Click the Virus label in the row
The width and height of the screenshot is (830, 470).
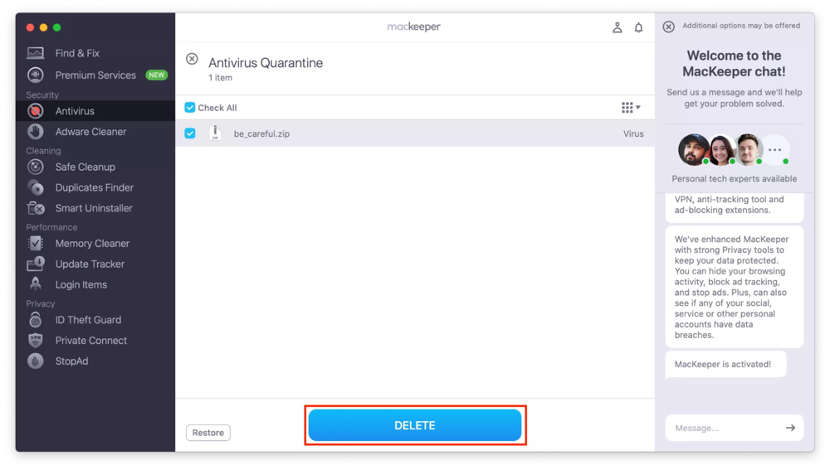pyautogui.click(x=633, y=134)
